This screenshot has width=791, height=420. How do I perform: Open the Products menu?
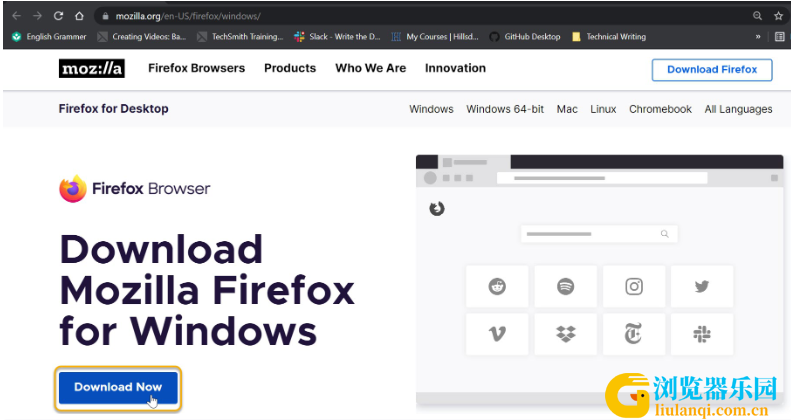[290, 68]
